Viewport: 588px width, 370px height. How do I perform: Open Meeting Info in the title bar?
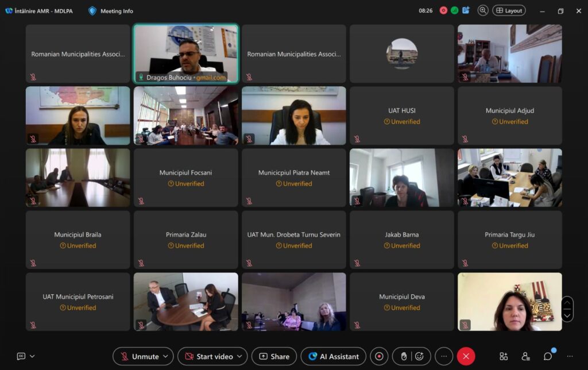[x=111, y=11]
